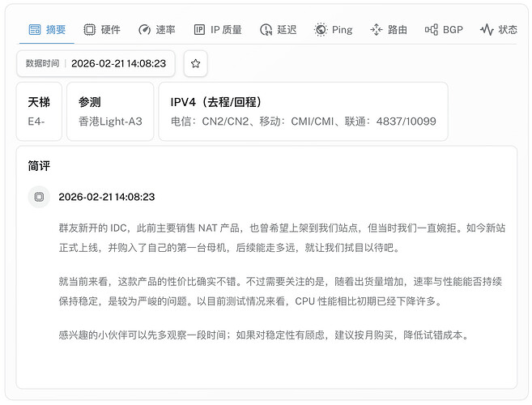532x405 pixels.
Task: Click the 状态 pulse wave icon
Action: (x=487, y=29)
